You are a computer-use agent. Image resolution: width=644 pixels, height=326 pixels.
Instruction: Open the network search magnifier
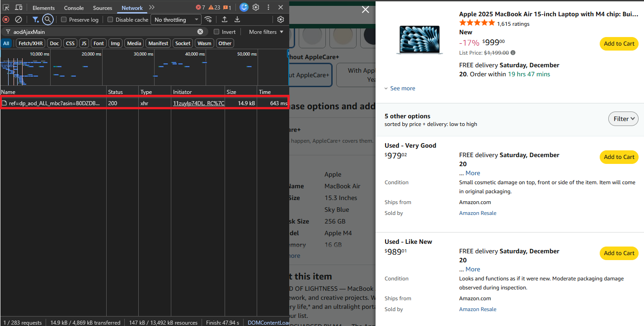coord(48,19)
